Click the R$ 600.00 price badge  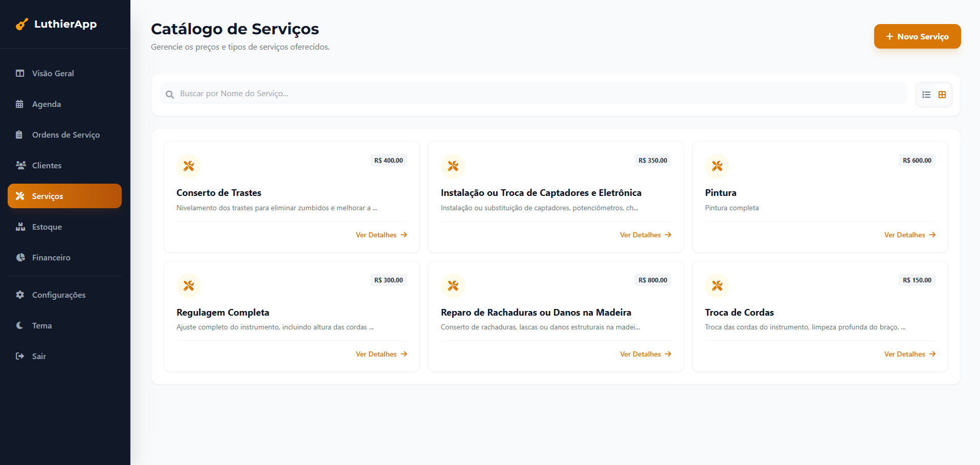point(917,161)
